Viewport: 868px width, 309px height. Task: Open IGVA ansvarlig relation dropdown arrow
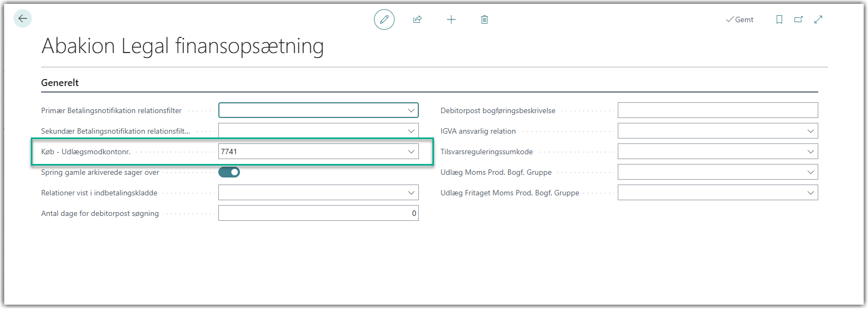(x=811, y=131)
